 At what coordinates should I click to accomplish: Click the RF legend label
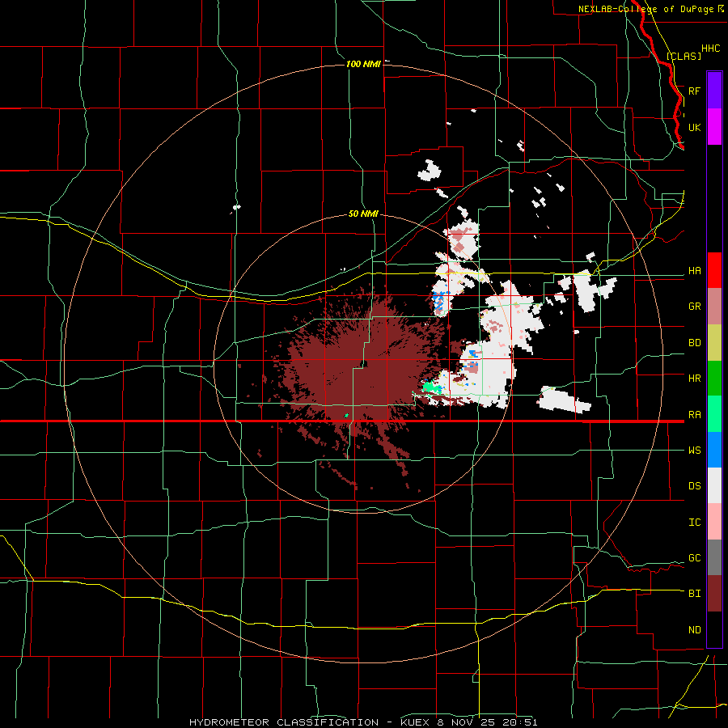[694, 91]
